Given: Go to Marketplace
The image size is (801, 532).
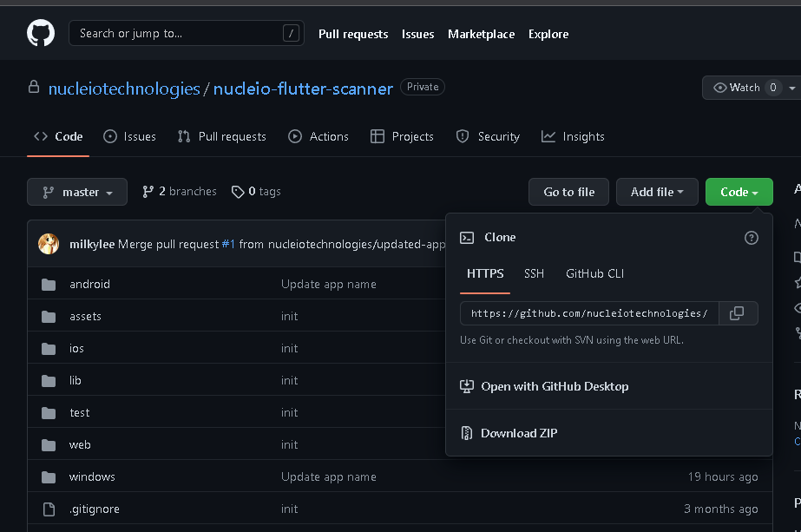Looking at the screenshot, I should 482,34.
